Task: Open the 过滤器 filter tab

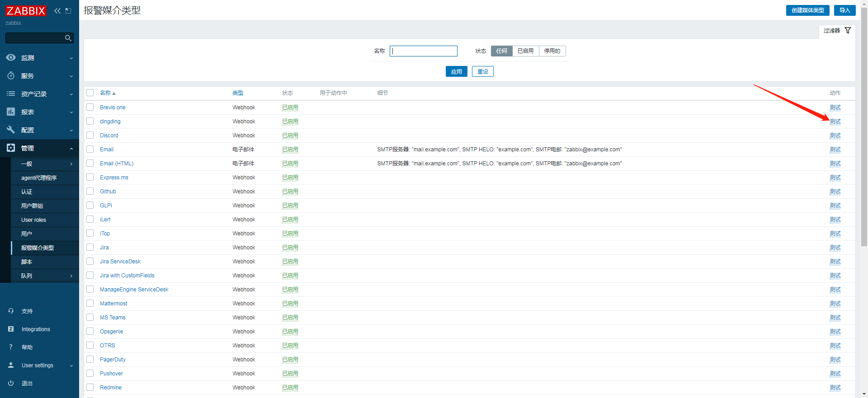Action: (x=837, y=31)
